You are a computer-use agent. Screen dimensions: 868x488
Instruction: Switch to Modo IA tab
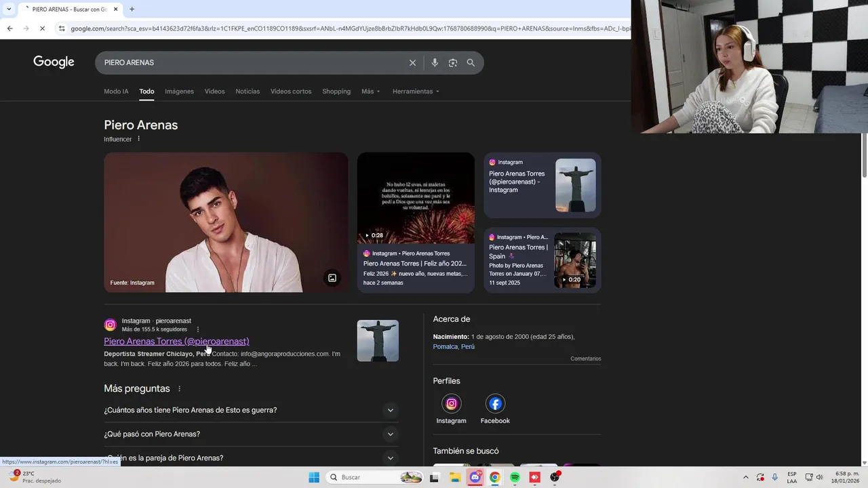pyautogui.click(x=116, y=91)
